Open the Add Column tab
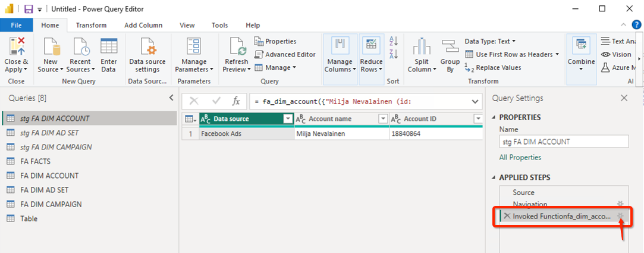Viewport: 644px width, 253px height. pyautogui.click(x=143, y=25)
